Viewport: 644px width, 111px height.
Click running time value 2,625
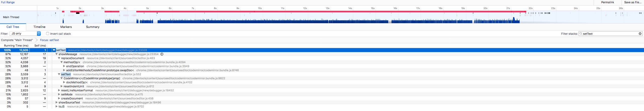pyautogui.click(x=24, y=90)
